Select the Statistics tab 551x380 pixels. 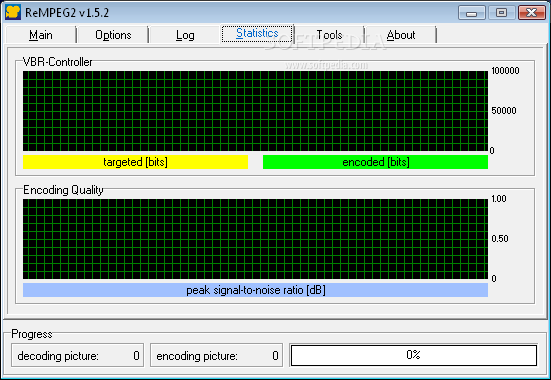pyautogui.click(x=257, y=34)
